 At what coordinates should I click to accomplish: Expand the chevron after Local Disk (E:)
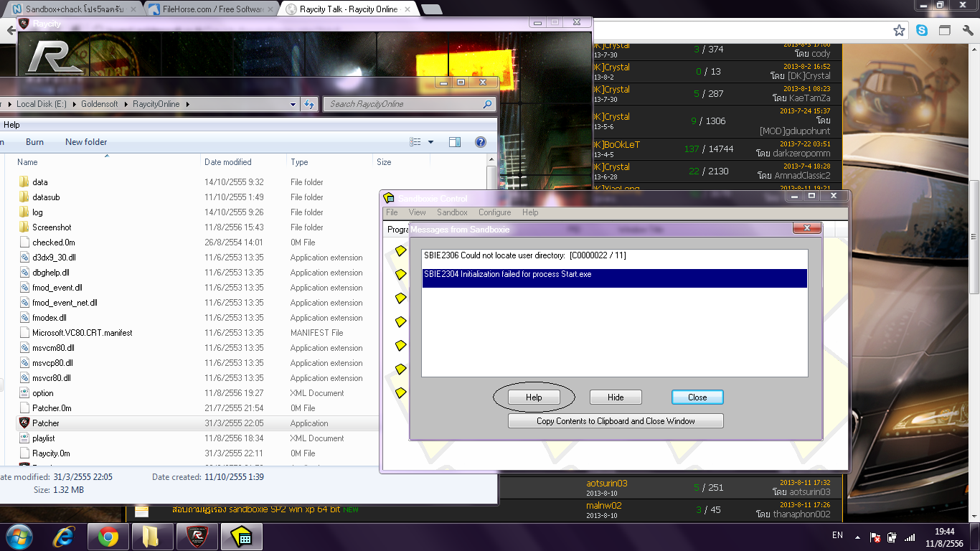73,104
